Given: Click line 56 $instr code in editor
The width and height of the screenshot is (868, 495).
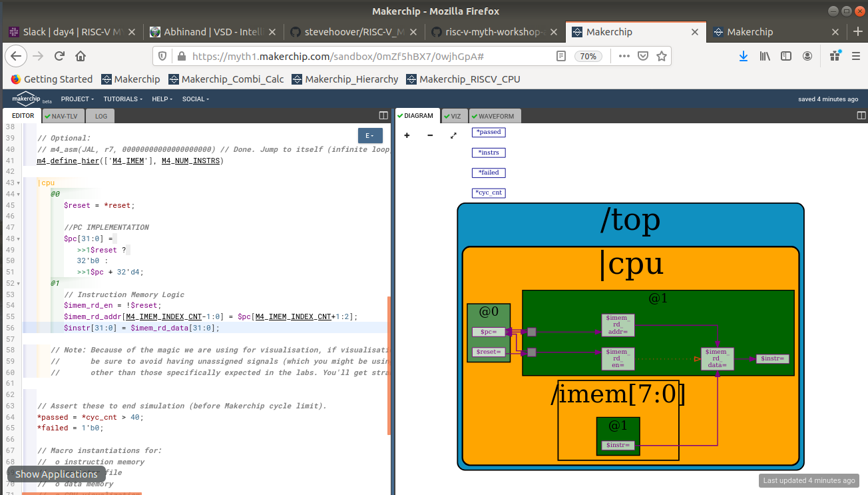Looking at the screenshot, I should (141, 328).
